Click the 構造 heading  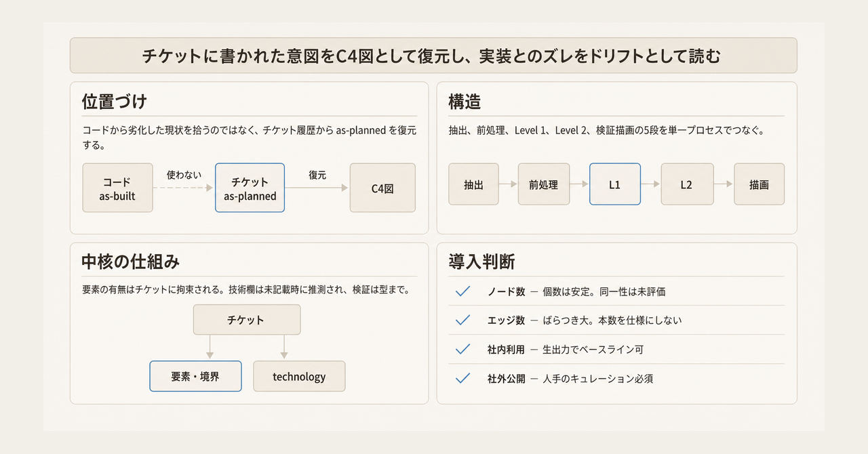465,102
